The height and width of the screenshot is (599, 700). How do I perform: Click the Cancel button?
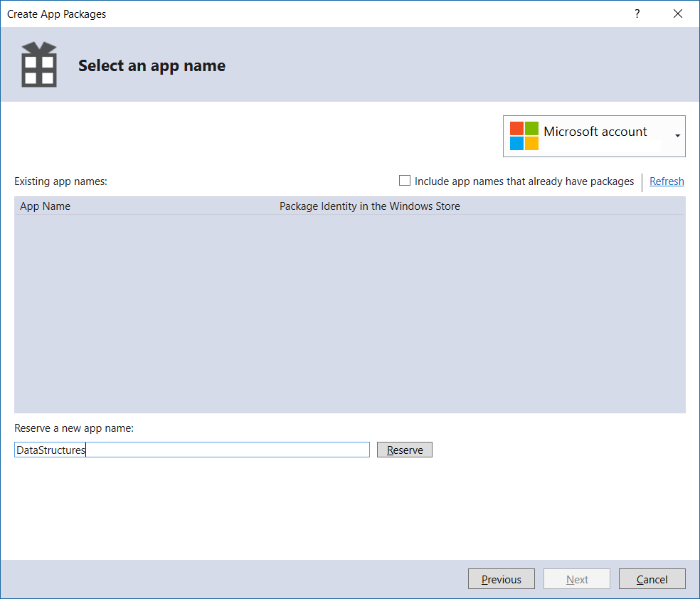click(652, 578)
